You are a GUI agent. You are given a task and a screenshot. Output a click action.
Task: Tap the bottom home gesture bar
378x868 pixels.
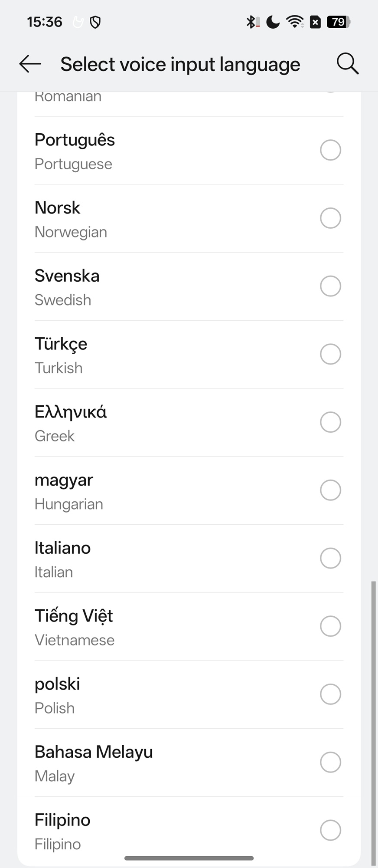(x=189, y=858)
